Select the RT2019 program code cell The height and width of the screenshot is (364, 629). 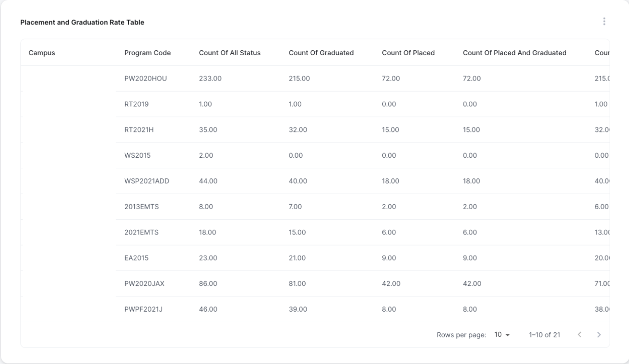coord(136,104)
